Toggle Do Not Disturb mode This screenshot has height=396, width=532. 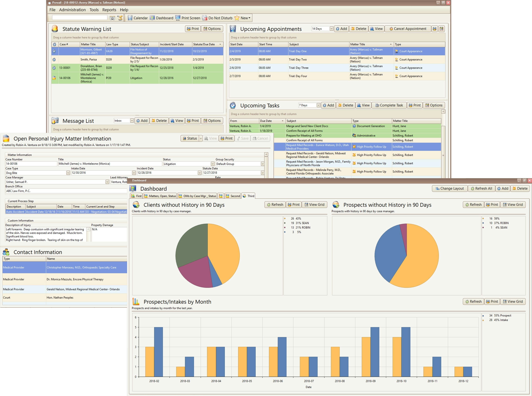[217, 18]
